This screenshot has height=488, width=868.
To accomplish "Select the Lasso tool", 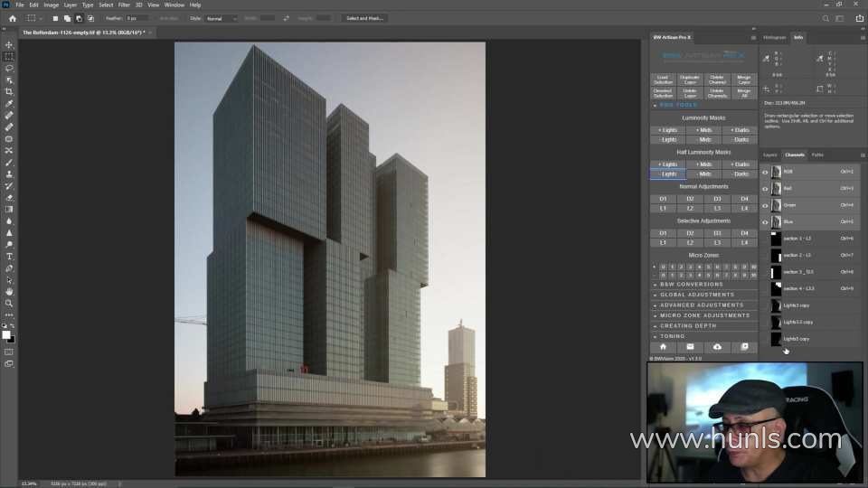I will pos(10,68).
